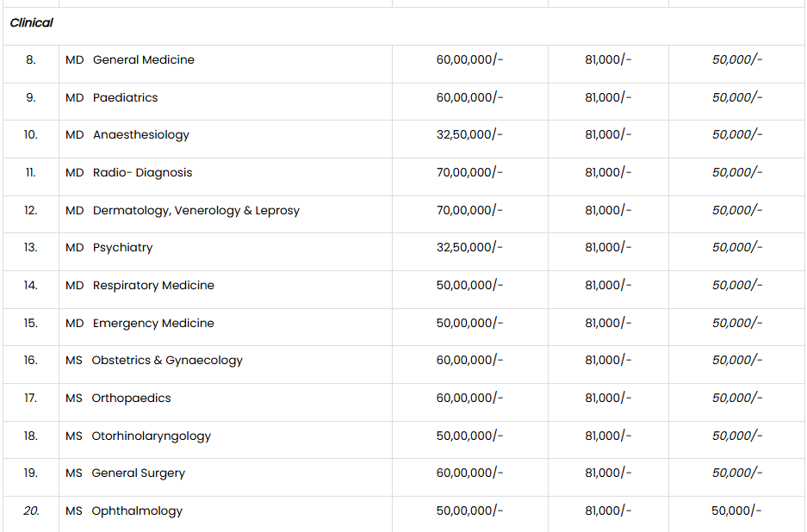
Task: Select the 'MS Orthopaedics' course name
Action: coord(119,399)
